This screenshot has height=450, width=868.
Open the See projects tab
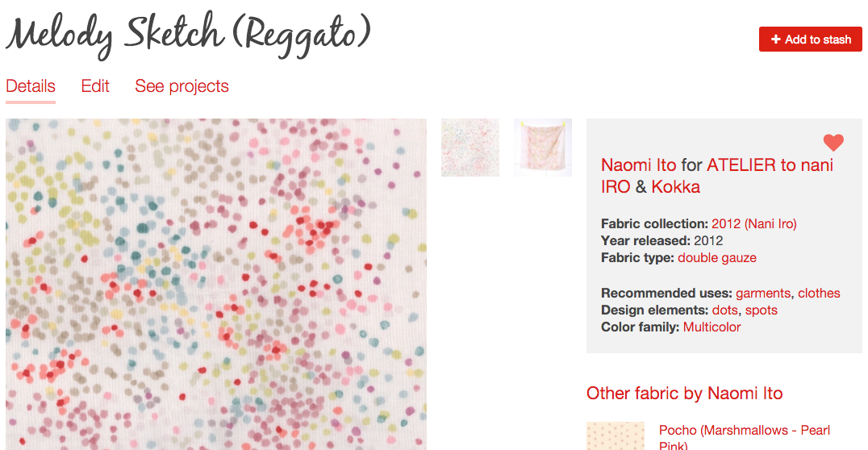(182, 86)
